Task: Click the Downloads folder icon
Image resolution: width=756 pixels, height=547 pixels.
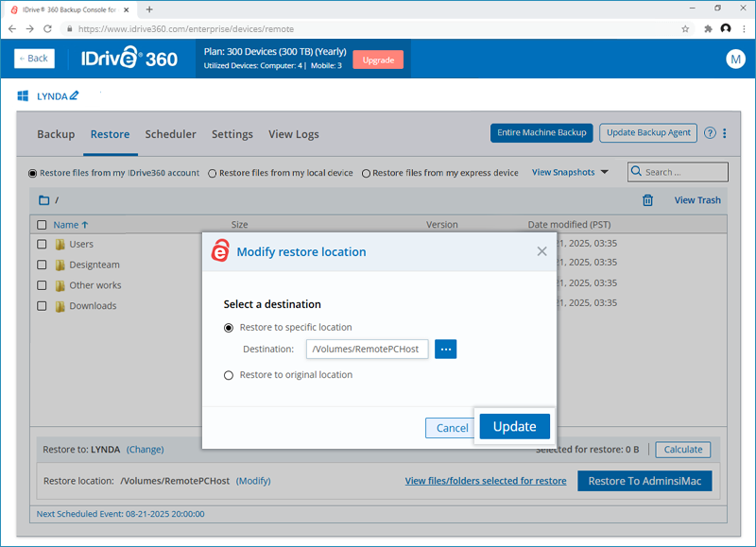Action: (x=60, y=306)
